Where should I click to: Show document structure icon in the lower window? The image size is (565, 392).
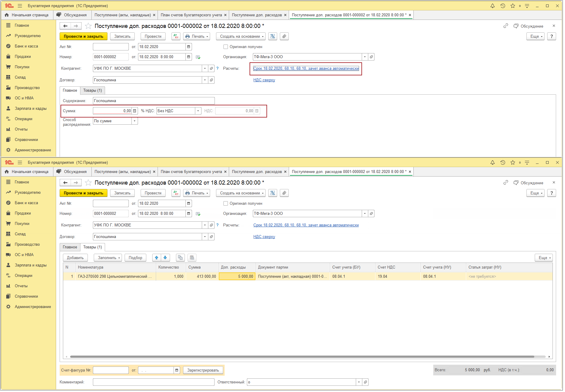273,193
